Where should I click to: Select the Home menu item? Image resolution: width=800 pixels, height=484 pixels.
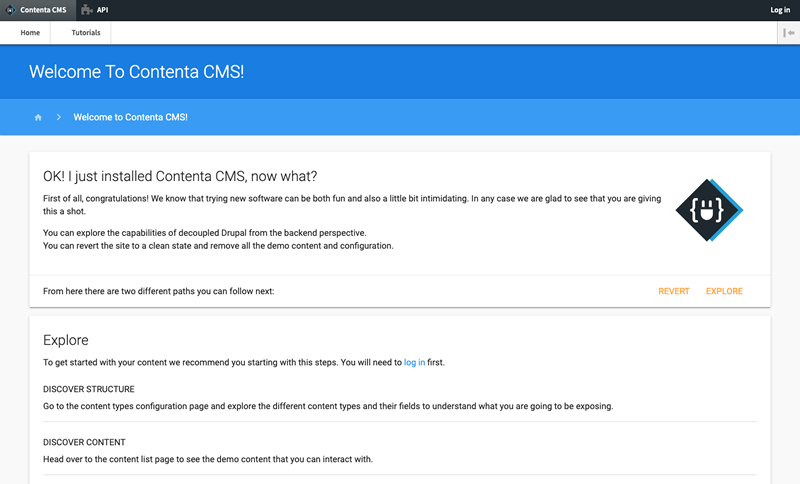[x=30, y=33]
